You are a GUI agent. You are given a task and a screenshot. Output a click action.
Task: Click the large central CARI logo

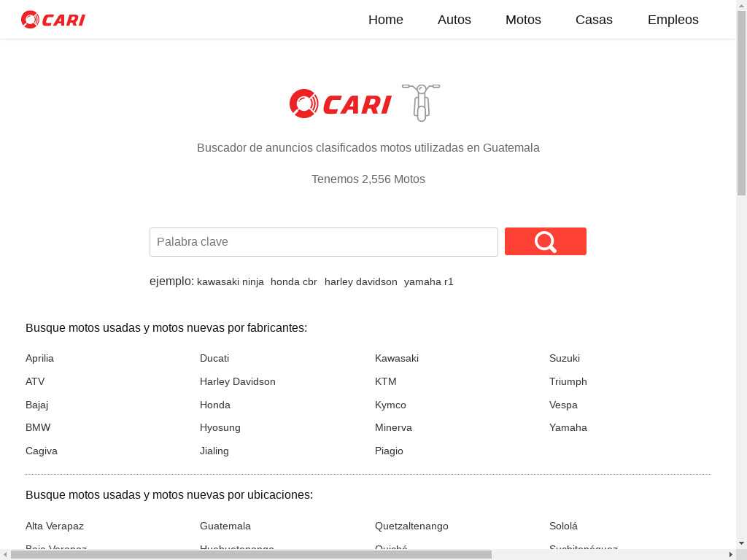pos(340,104)
